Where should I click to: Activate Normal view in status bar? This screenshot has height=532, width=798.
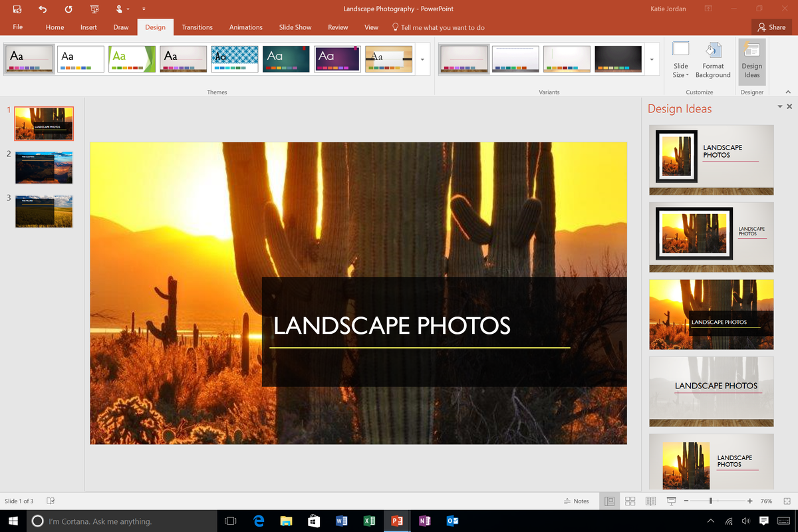pyautogui.click(x=609, y=501)
